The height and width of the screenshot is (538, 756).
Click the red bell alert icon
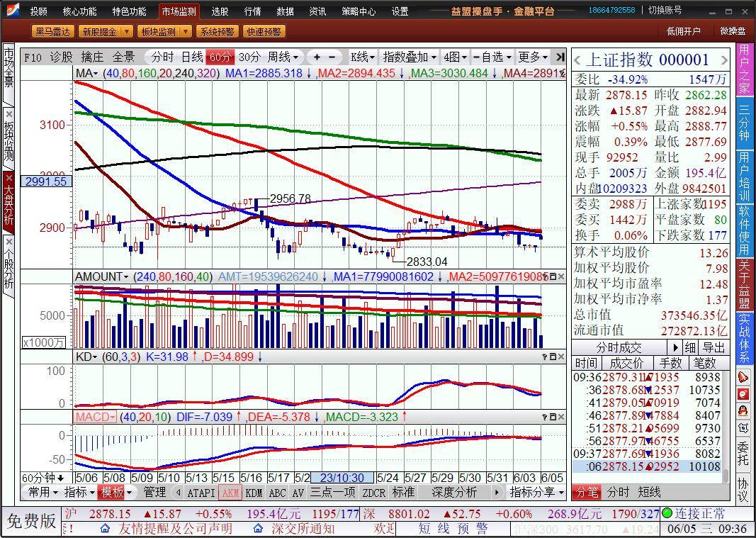click(x=743, y=377)
